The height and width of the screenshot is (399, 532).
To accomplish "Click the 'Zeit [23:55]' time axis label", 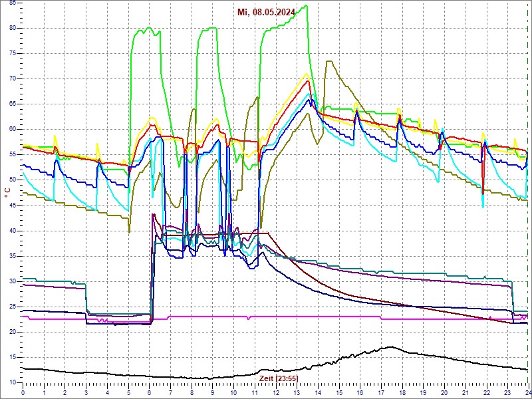I will 279,378.
